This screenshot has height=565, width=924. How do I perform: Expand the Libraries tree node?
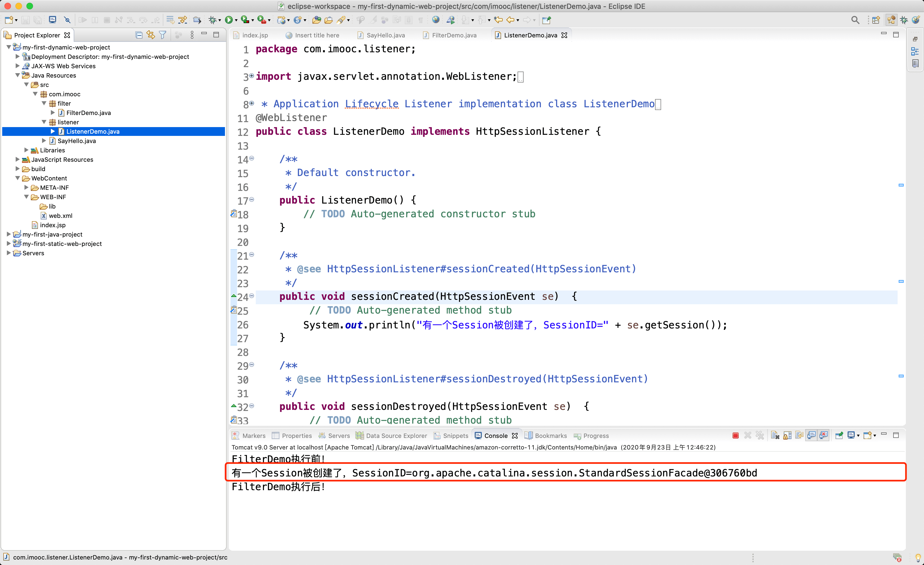pyautogui.click(x=26, y=150)
